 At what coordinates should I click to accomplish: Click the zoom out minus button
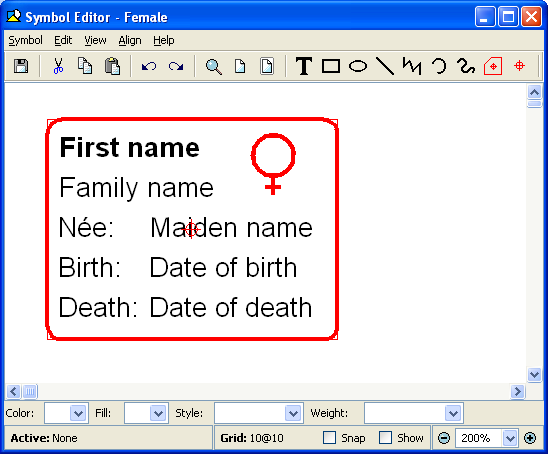click(x=444, y=438)
